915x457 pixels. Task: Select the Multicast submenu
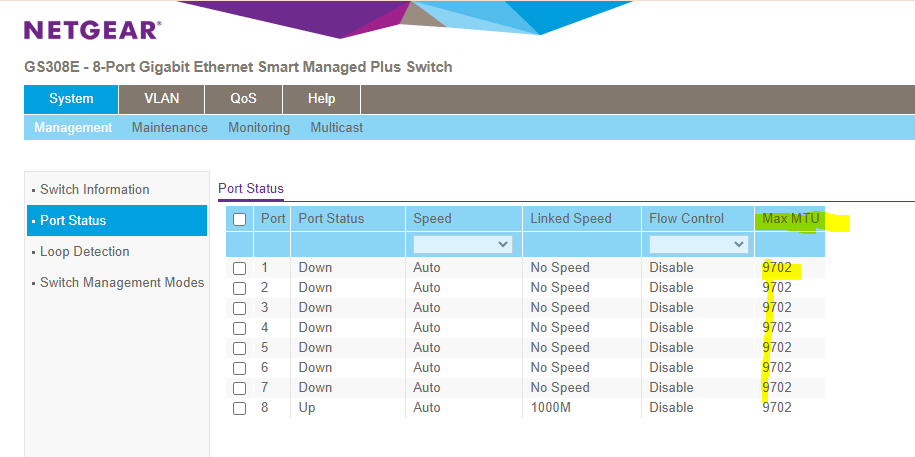coord(337,127)
